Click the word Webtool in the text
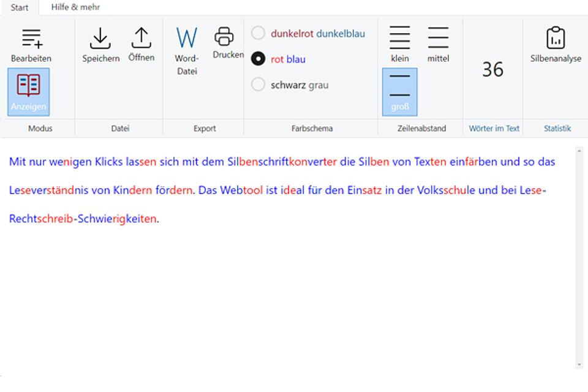588x392 pixels. 241,190
